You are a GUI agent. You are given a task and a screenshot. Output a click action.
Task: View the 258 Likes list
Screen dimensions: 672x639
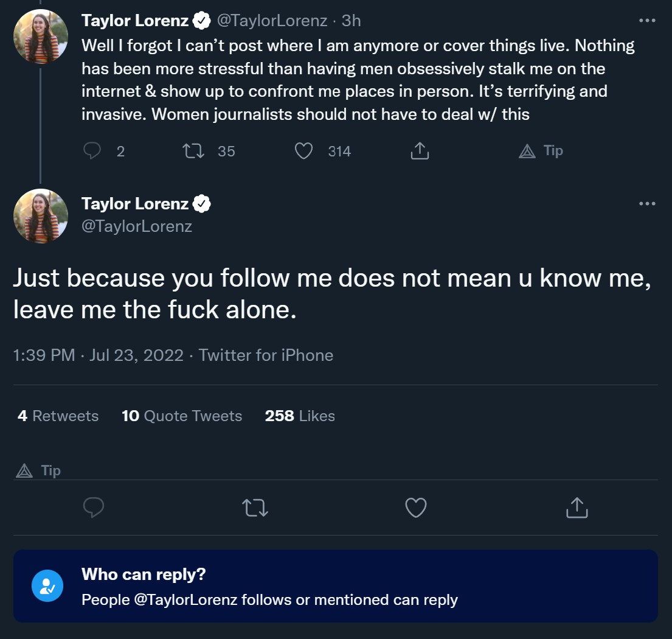[300, 416]
